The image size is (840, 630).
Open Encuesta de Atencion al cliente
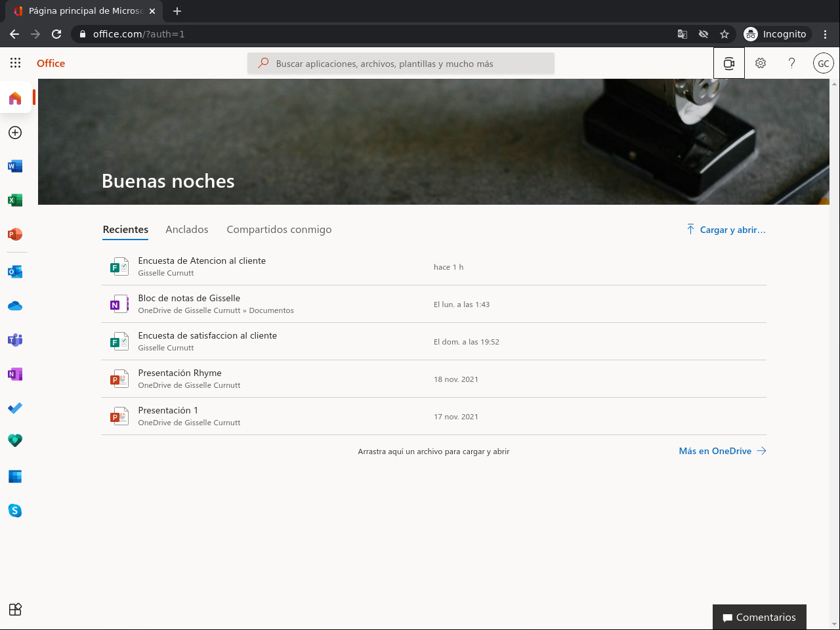[434, 266]
